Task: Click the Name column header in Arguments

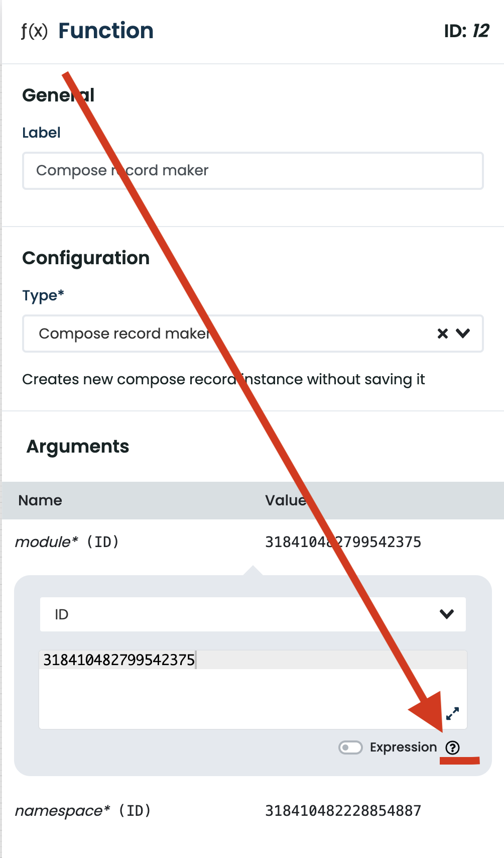Action: (40, 500)
